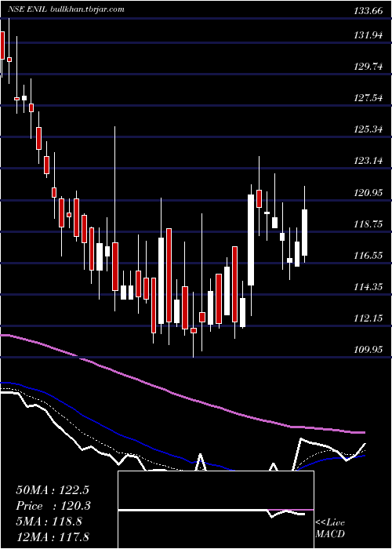
Task: Click the 112.15 price axis label
Action: 368,318
